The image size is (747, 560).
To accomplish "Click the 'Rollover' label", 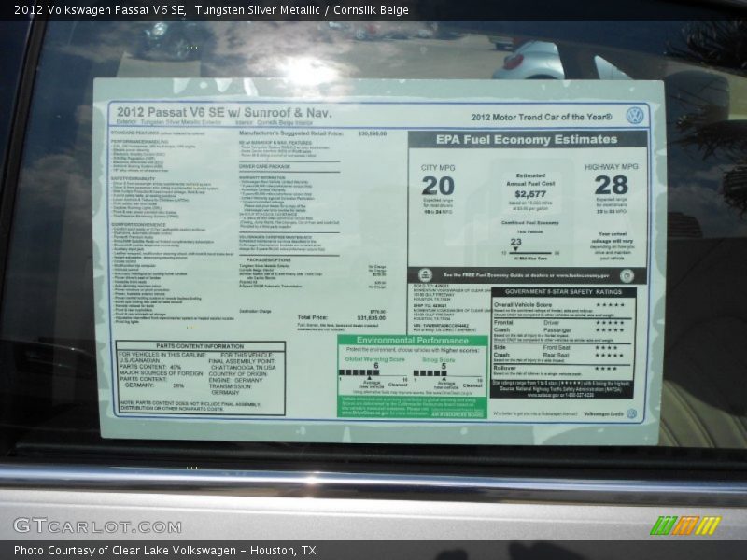I will [504, 368].
